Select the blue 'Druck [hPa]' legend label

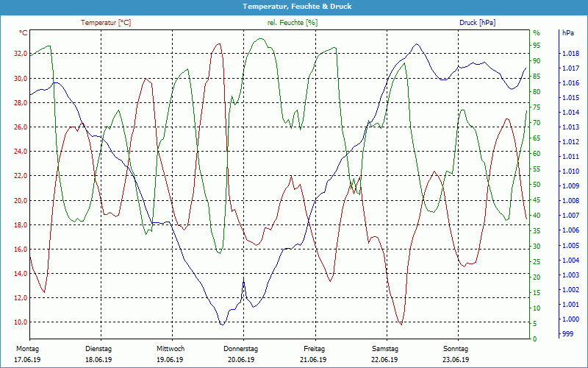(477, 23)
